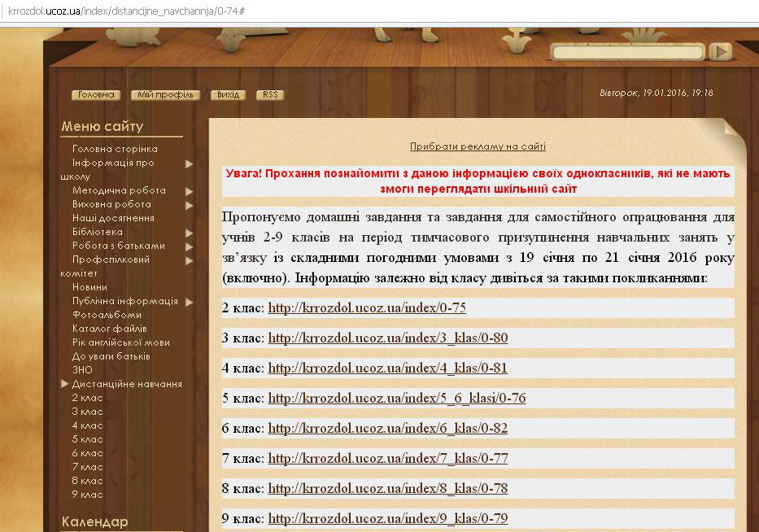Open ЗНО menu item
The image size is (759, 532).
coord(82,370)
